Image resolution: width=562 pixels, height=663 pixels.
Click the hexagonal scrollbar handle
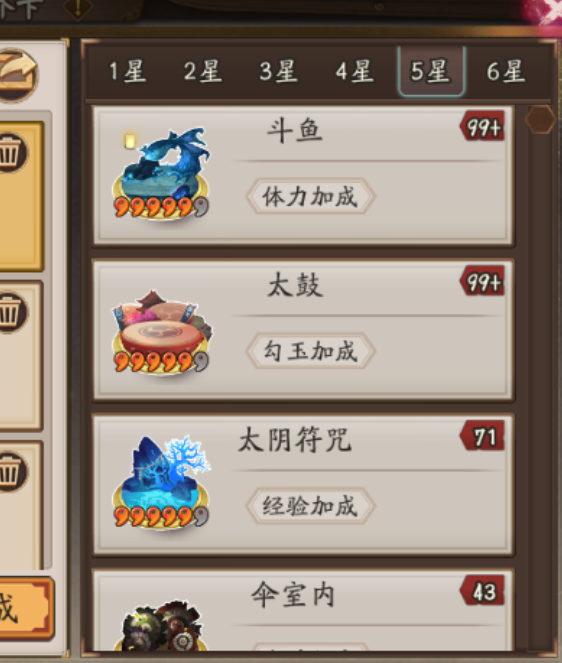[x=540, y=120]
